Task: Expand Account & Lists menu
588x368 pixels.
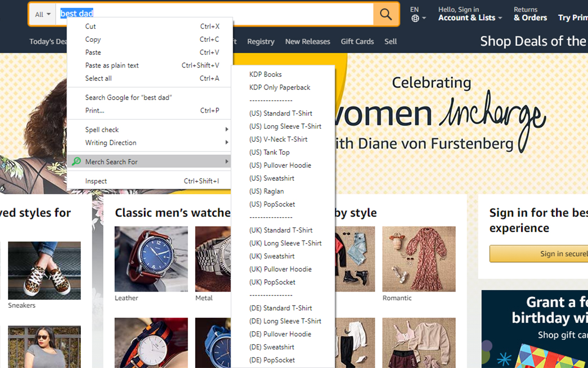Action: 470,14
